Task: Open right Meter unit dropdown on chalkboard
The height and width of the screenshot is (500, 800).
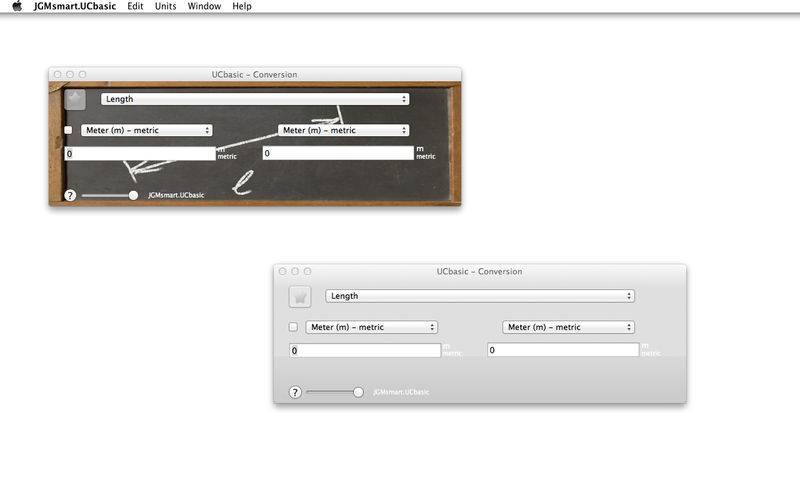Action: click(x=344, y=130)
